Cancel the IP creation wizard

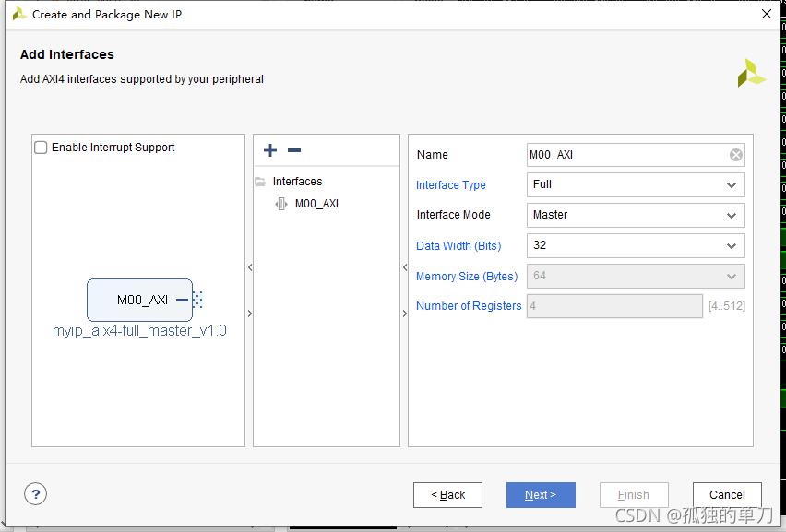727,495
